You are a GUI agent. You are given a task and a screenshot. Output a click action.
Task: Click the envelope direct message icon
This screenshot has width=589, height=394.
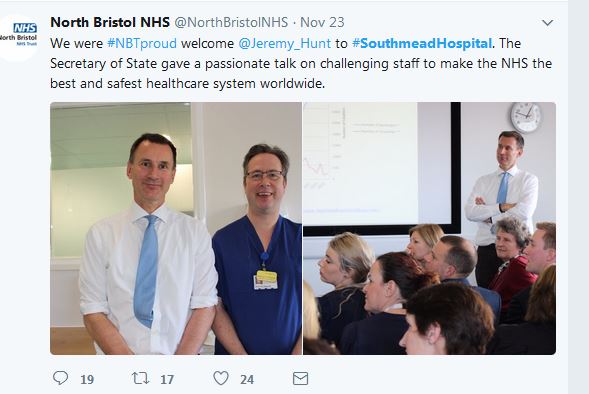301,379
